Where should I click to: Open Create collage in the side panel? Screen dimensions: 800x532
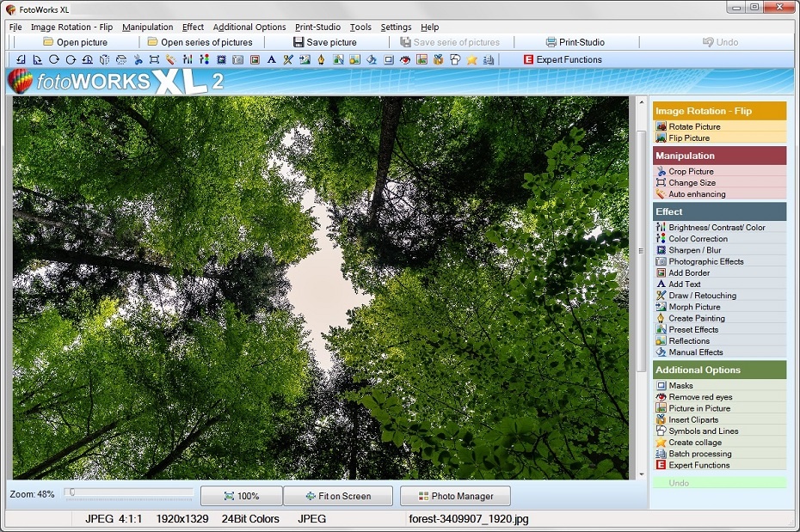pos(719,443)
